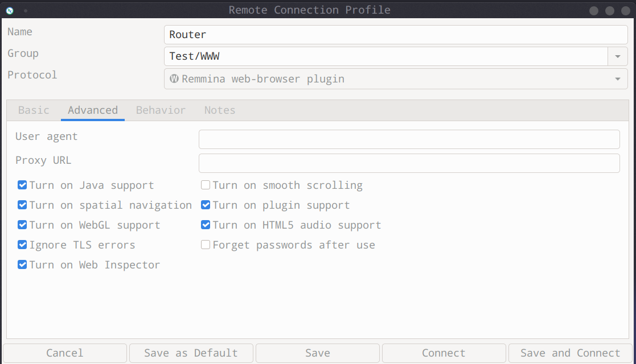Image resolution: width=636 pixels, height=364 pixels.
Task: Disable the Java support checkbox
Action: tap(22, 185)
